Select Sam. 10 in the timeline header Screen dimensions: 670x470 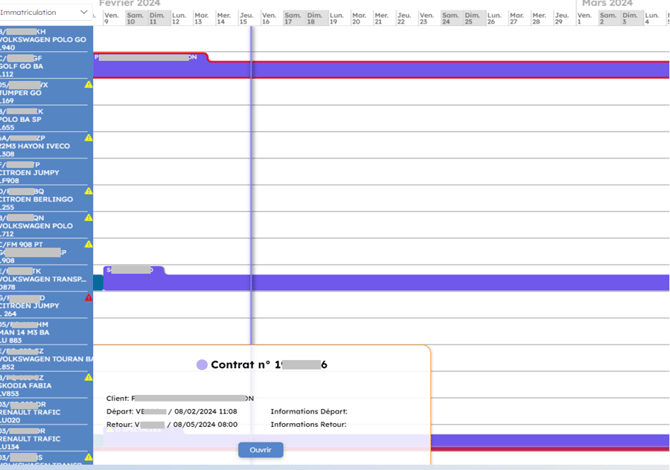pyautogui.click(x=135, y=18)
